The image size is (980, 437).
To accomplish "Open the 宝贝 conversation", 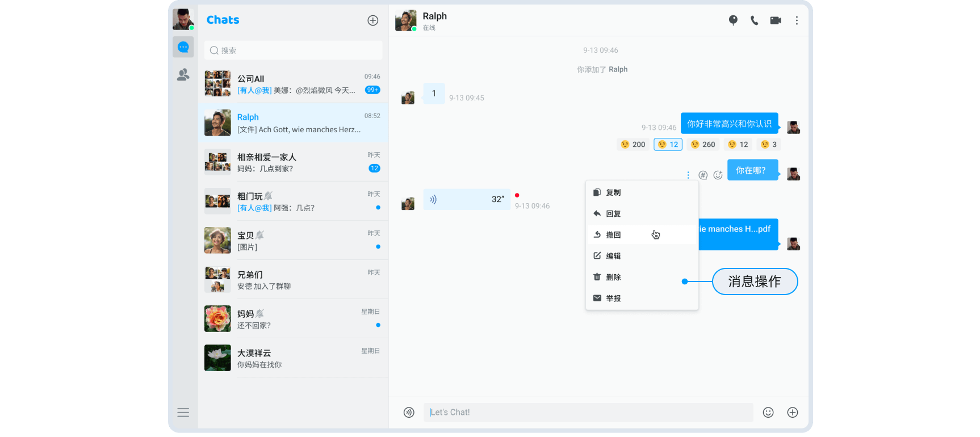I will click(x=293, y=240).
